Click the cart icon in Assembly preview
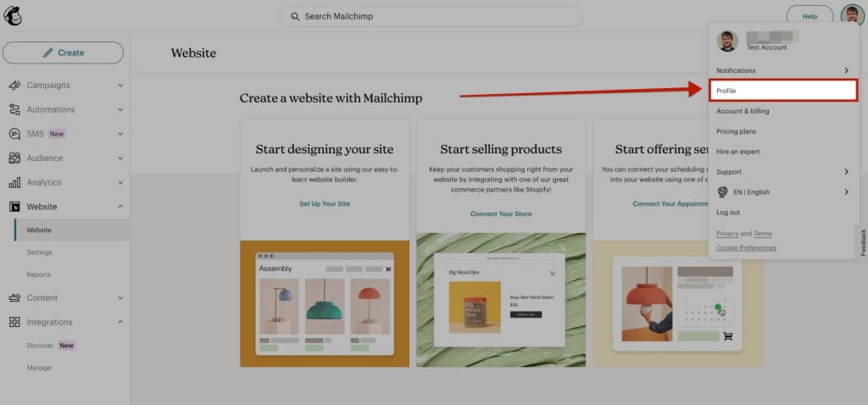 [x=388, y=269]
